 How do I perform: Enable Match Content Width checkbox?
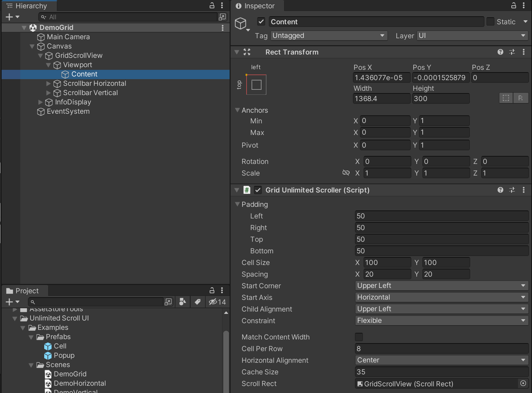pyautogui.click(x=359, y=337)
